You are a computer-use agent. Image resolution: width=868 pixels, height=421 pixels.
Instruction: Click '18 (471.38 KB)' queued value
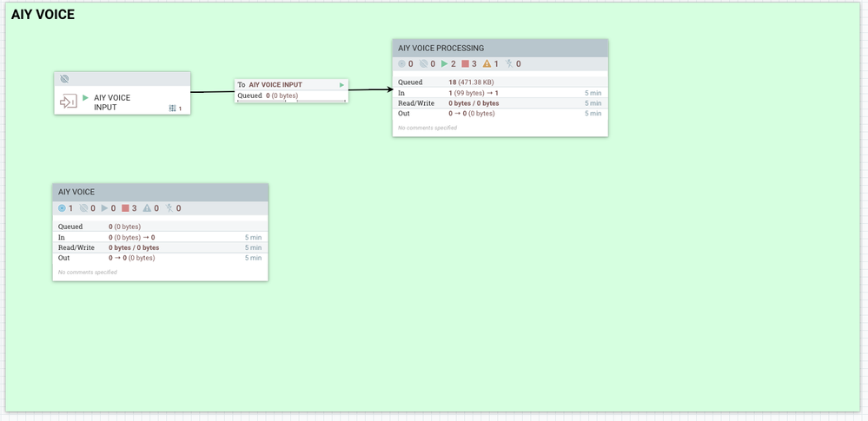(x=471, y=82)
